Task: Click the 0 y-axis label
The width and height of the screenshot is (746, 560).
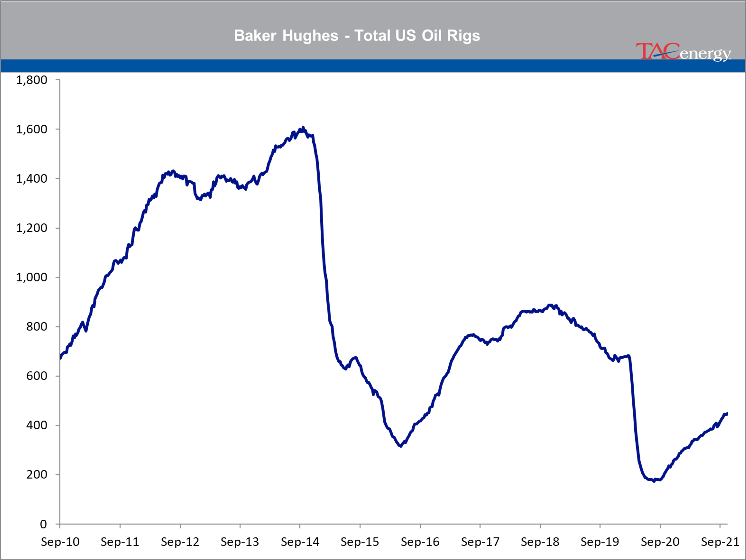Action: click(x=44, y=524)
